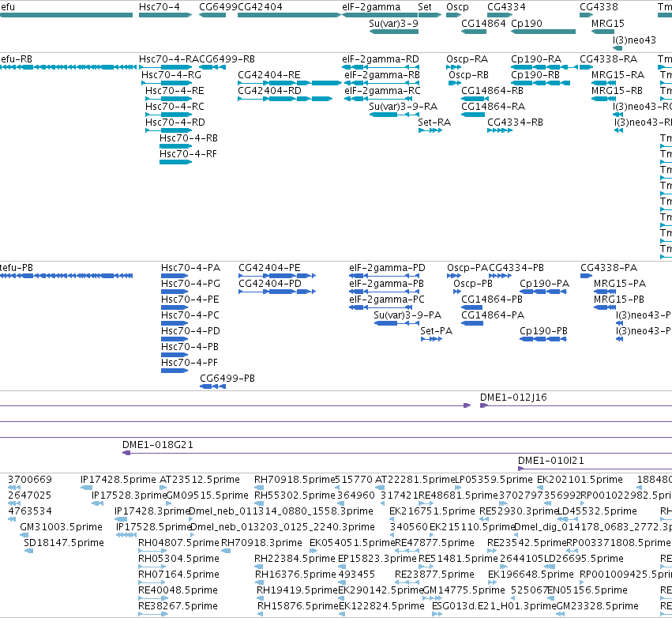Click the Su(var)3-9-PA protein label
672x618 pixels.
tap(407, 315)
